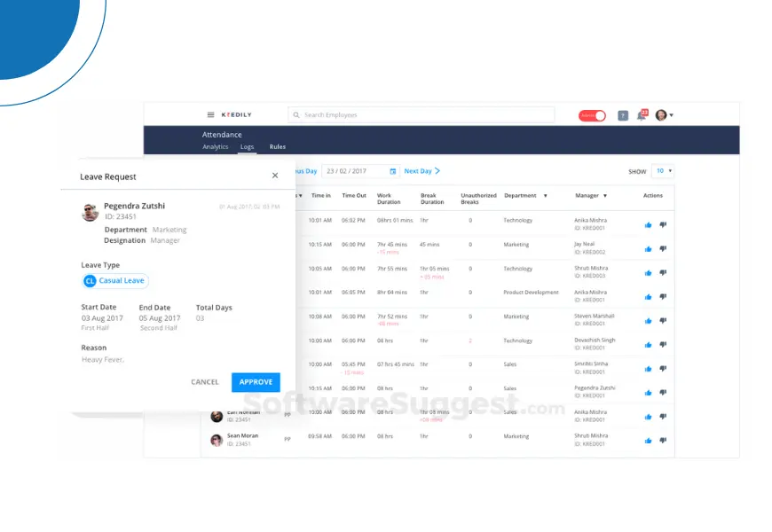772x532 pixels.
Task: Click the 'Heavy Fever.' reason text
Action: [103, 360]
